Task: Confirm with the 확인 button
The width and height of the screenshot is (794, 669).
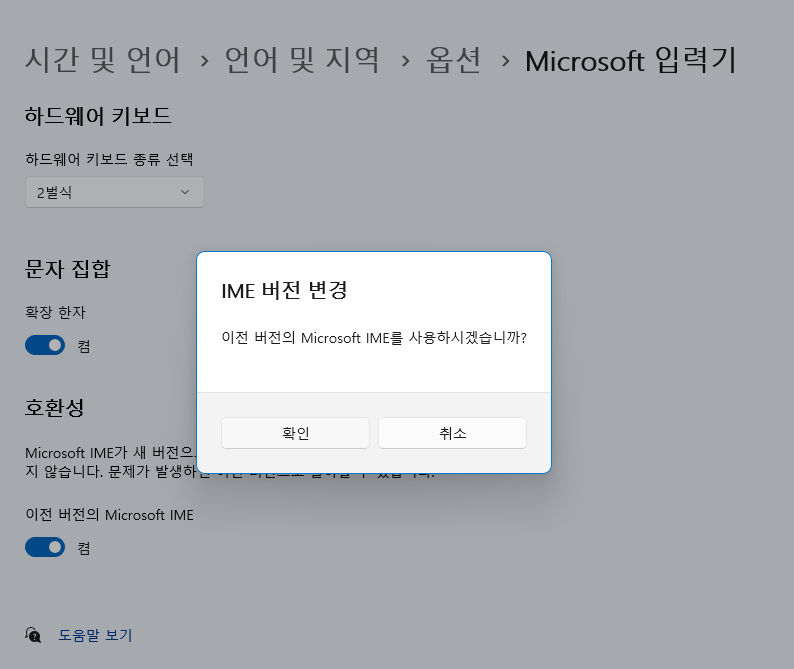Action: coord(295,433)
